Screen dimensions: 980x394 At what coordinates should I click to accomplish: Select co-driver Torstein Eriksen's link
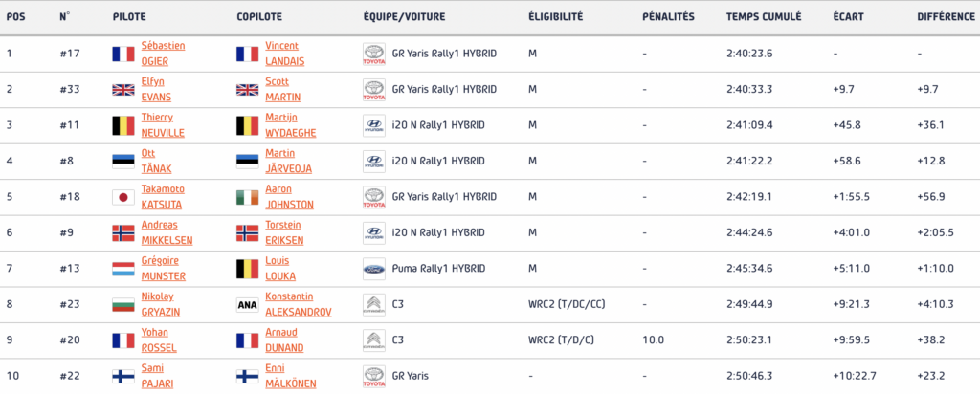pyautogui.click(x=284, y=233)
